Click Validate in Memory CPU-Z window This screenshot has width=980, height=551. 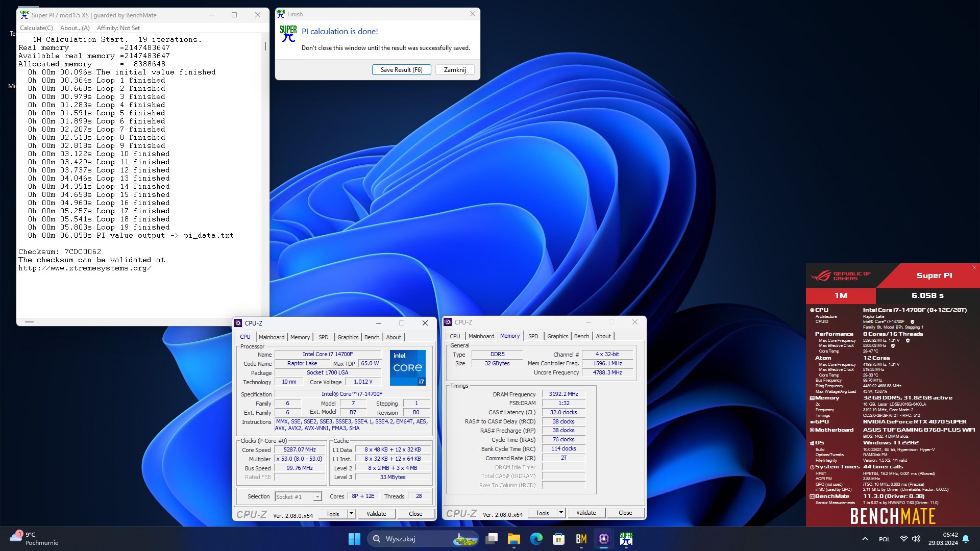(586, 513)
